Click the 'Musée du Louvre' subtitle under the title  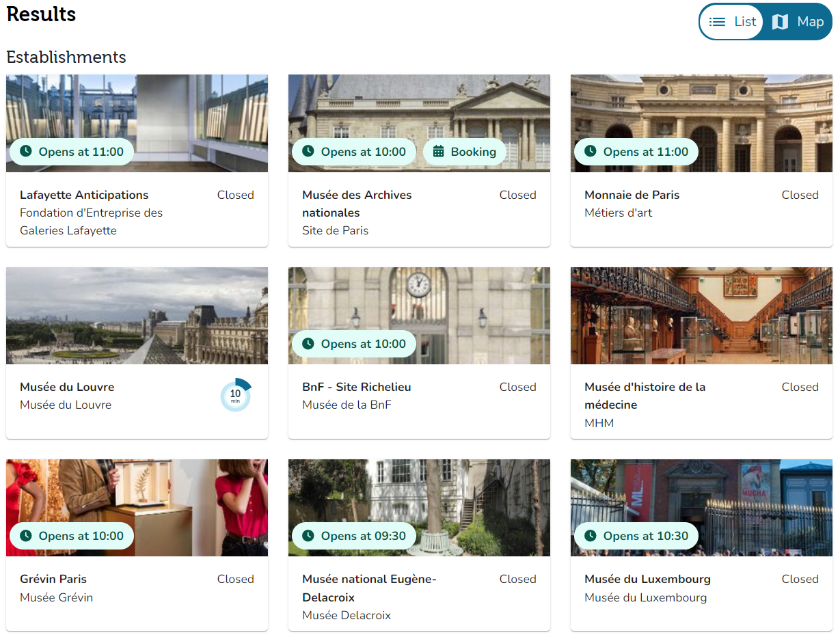[66, 405]
